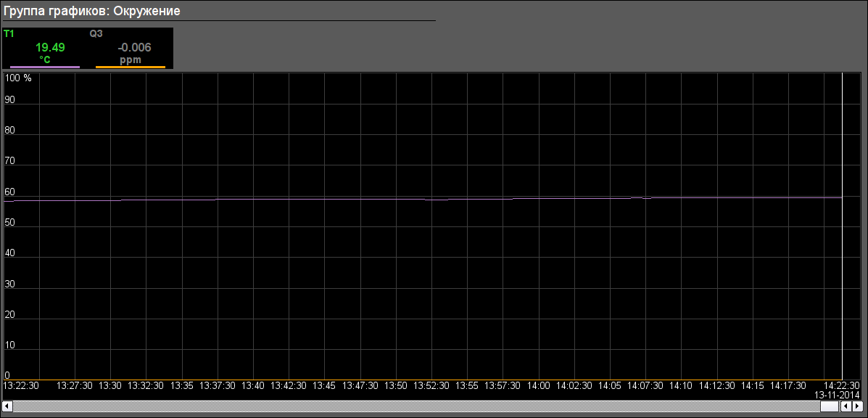Click the 60 axis label
Image resolution: width=868 pixels, height=418 pixels.
click(10, 192)
